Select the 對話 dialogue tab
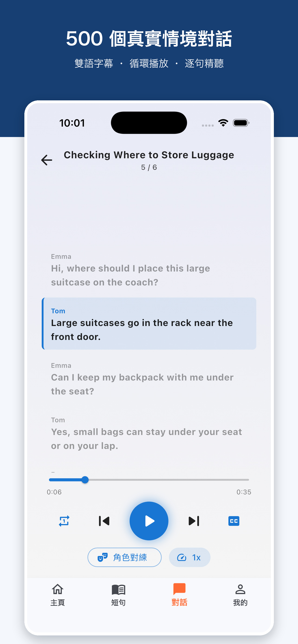Screen dimensions: 298x644 (x=179, y=595)
